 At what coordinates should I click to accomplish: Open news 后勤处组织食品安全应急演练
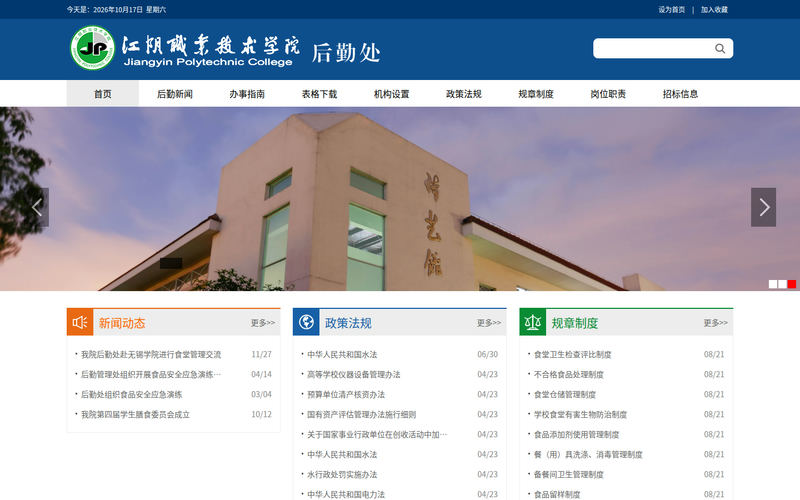click(x=132, y=394)
